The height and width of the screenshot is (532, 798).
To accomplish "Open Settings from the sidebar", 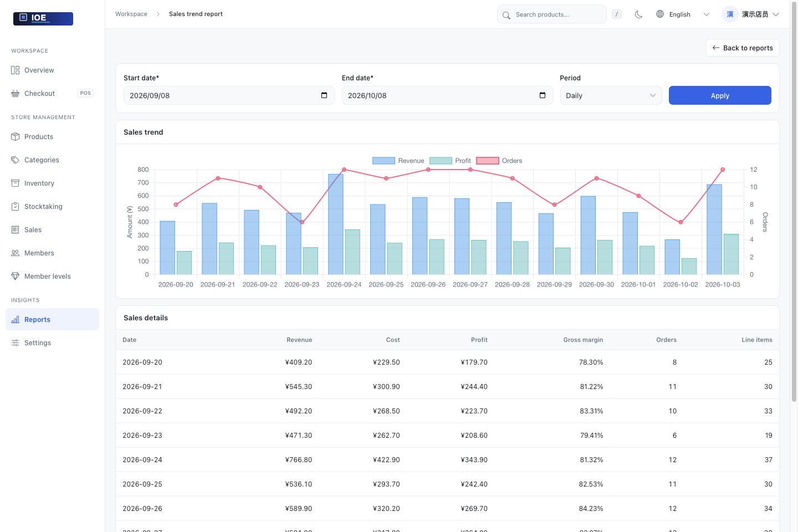I will point(53,343).
